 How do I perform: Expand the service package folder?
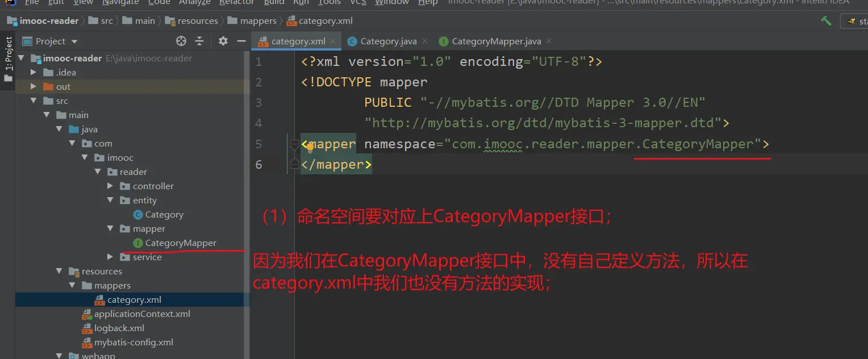tap(110, 257)
